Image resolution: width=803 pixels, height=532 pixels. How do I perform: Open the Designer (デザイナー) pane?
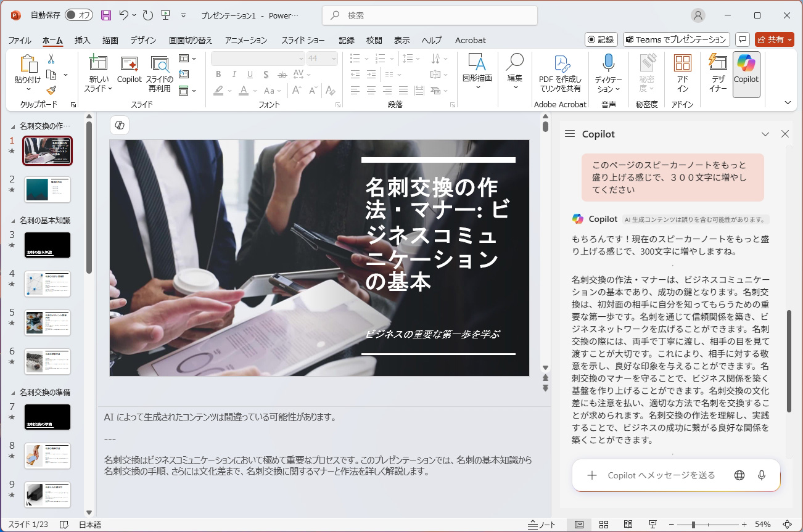(718, 73)
